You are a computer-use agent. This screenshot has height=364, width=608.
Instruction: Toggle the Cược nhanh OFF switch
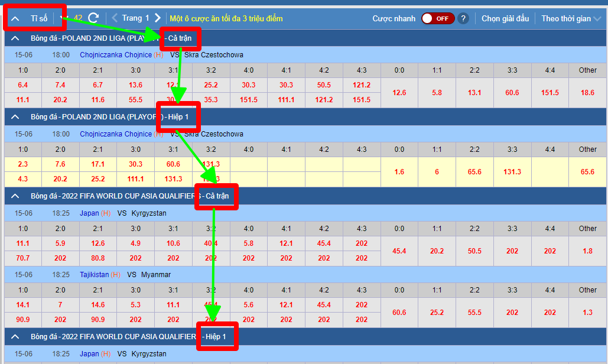click(x=437, y=18)
